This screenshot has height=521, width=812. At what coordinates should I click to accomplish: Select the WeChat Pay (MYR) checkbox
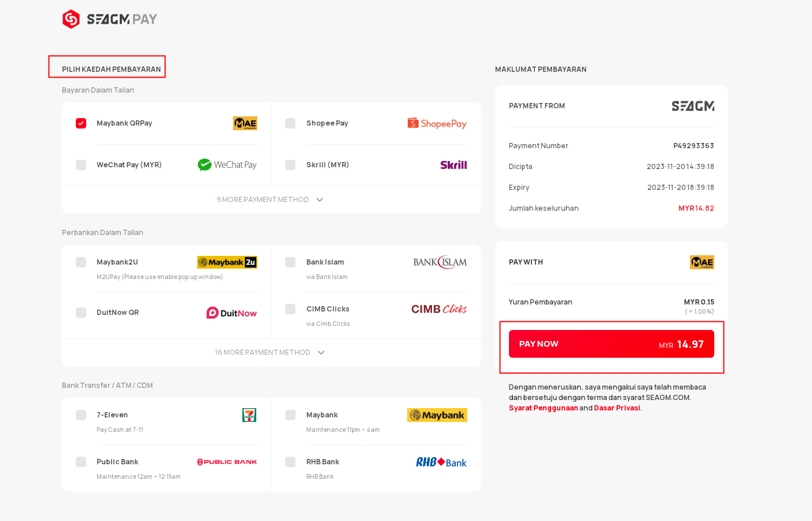click(x=81, y=165)
